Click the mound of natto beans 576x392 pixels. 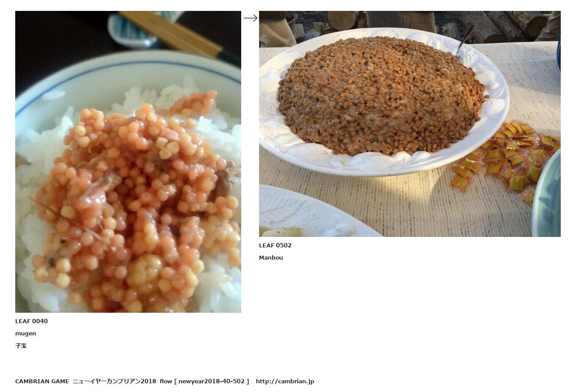[x=381, y=95]
